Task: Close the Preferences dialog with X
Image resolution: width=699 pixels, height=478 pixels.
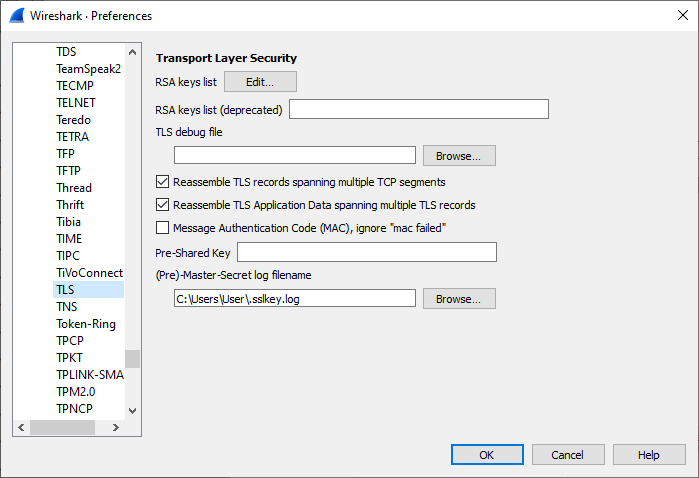Action: coord(683,15)
